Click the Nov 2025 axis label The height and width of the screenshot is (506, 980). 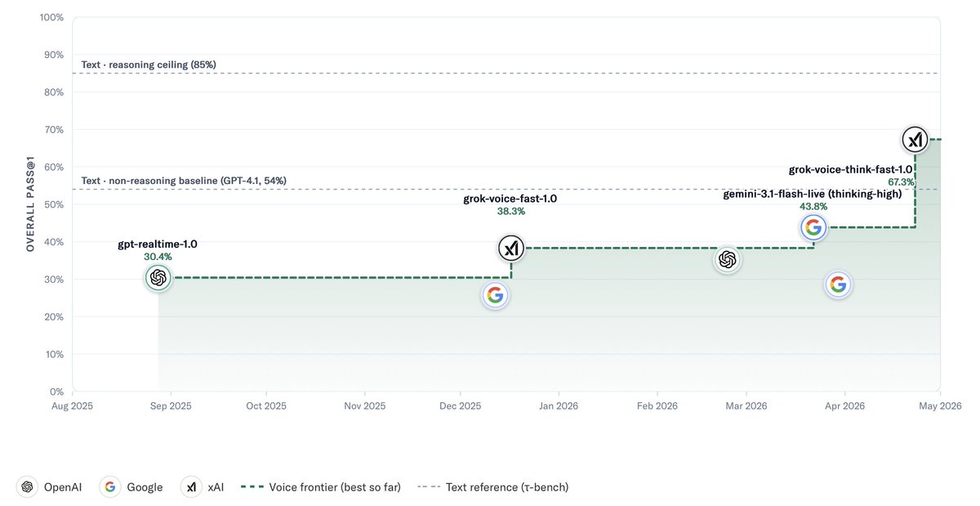(363, 405)
